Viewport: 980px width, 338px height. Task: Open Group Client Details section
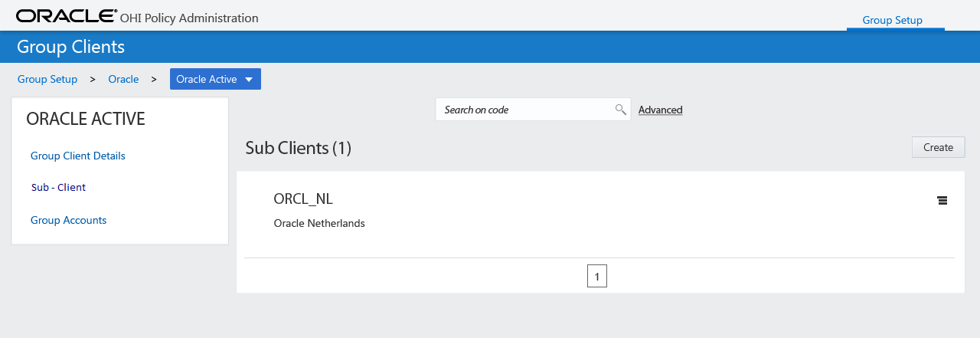pyautogui.click(x=78, y=156)
